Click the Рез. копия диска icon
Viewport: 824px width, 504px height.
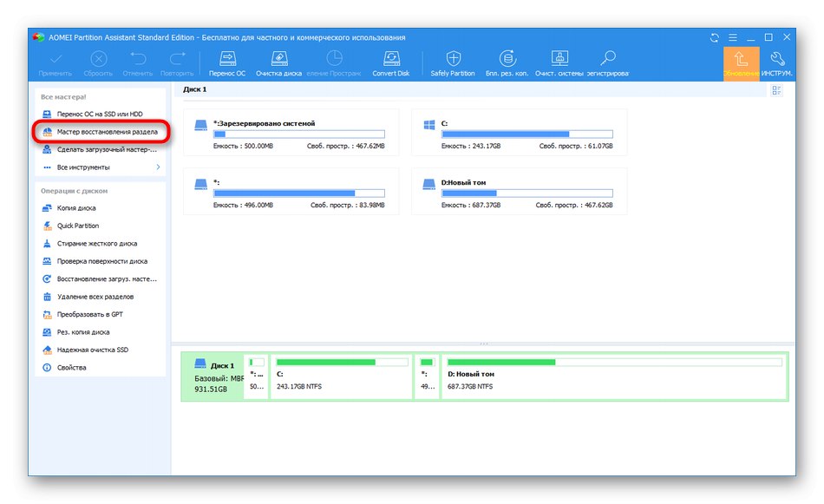point(47,332)
